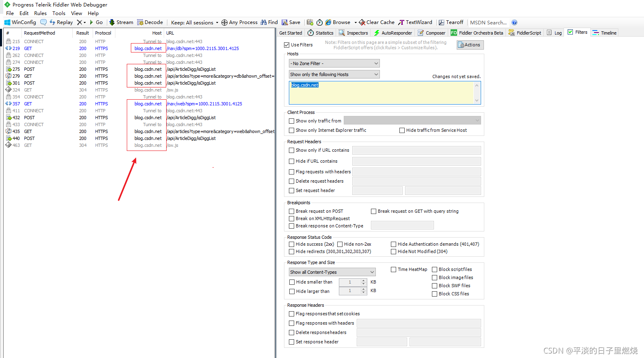
Task: Click the Replay toolbar button
Action: (x=61, y=22)
